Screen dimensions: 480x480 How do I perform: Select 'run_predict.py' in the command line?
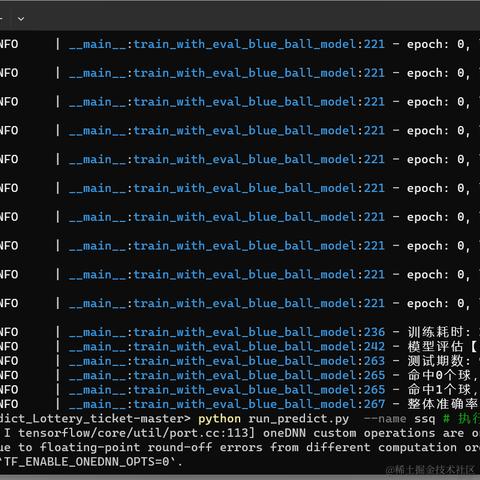[299, 419]
